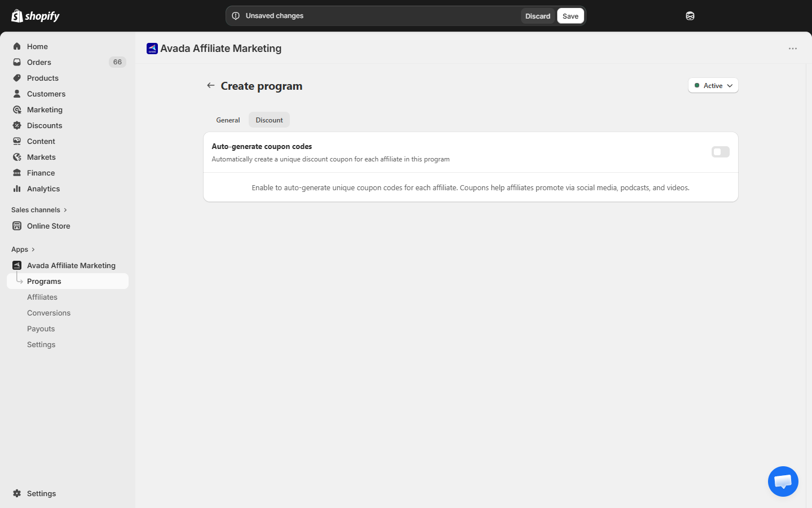Open Payouts in the app menu
Image resolution: width=812 pixels, height=508 pixels.
coord(41,329)
